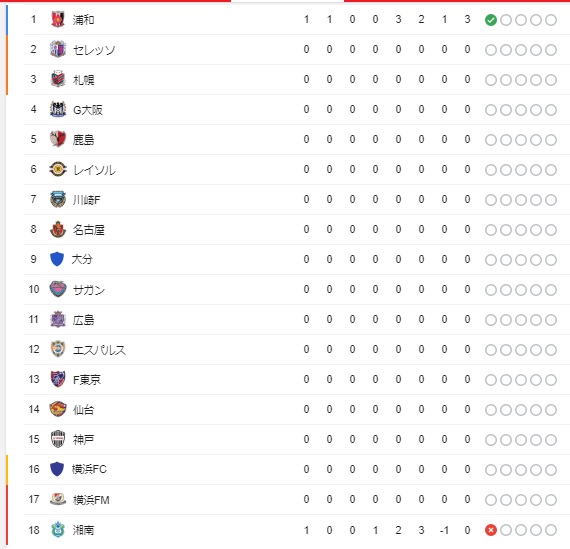The height and width of the screenshot is (549, 570).
Task: Click the 浦和 team crest icon
Action: point(58,20)
